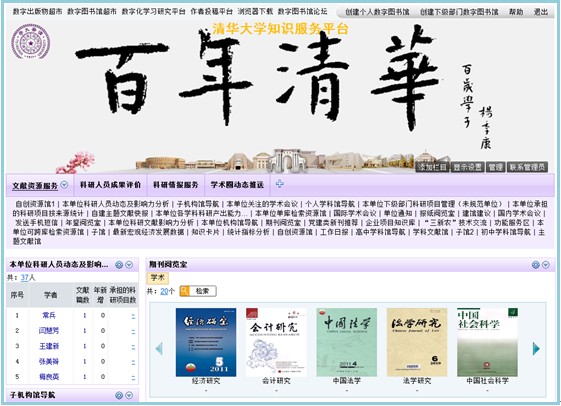This screenshot has height=406, width=561.
Task: Open 经济研究 journal cover thumbnail
Action: [x=206, y=342]
